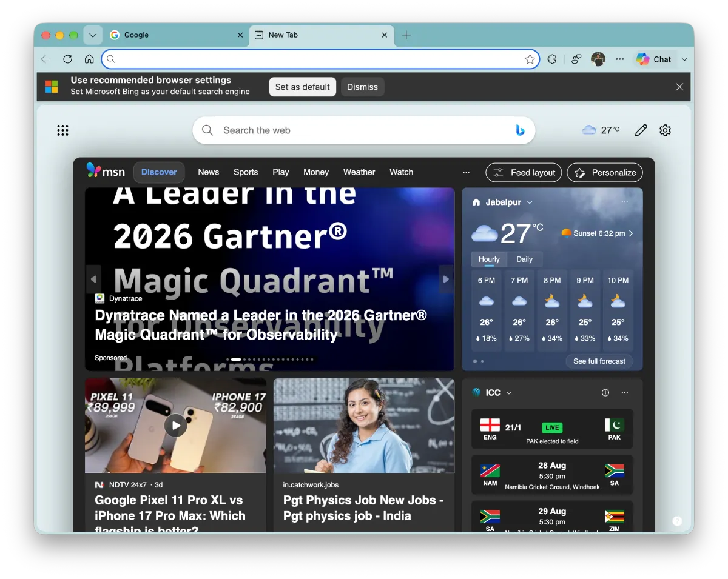Show more msn navigation items ellipsis
Image resolution: width=728 pixels, height=579 pixels.
[x=466, y=172]
